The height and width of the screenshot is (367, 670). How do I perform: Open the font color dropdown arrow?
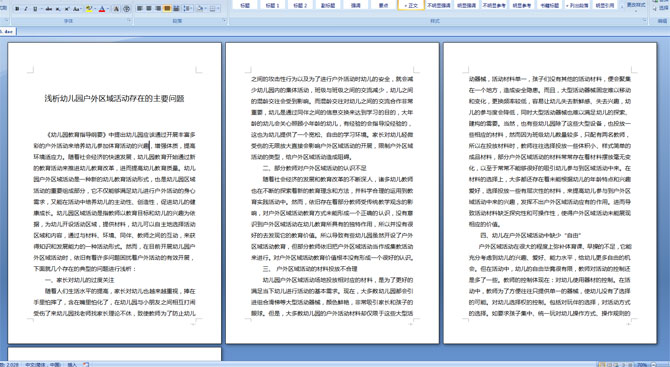pyautogui.click(x=108, y=9)
